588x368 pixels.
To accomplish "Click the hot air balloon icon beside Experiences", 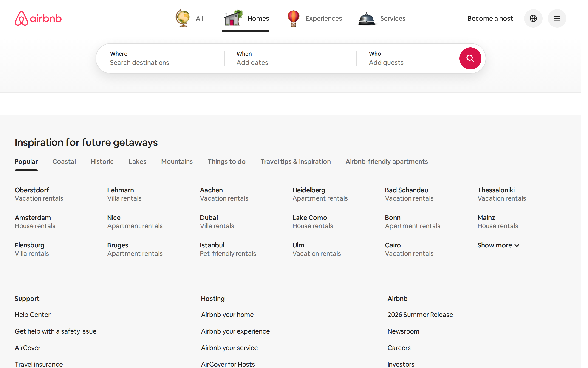I will (x=294, y=18).
